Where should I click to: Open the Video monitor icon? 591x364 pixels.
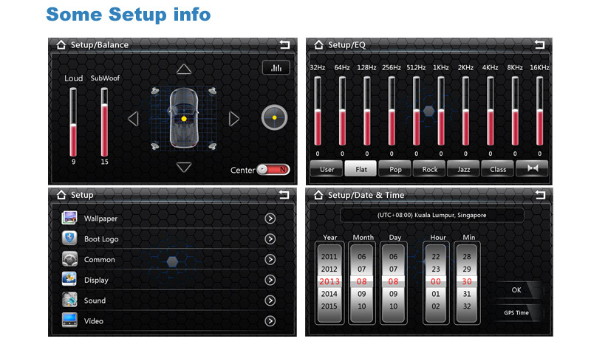click(x=70, y=321)
